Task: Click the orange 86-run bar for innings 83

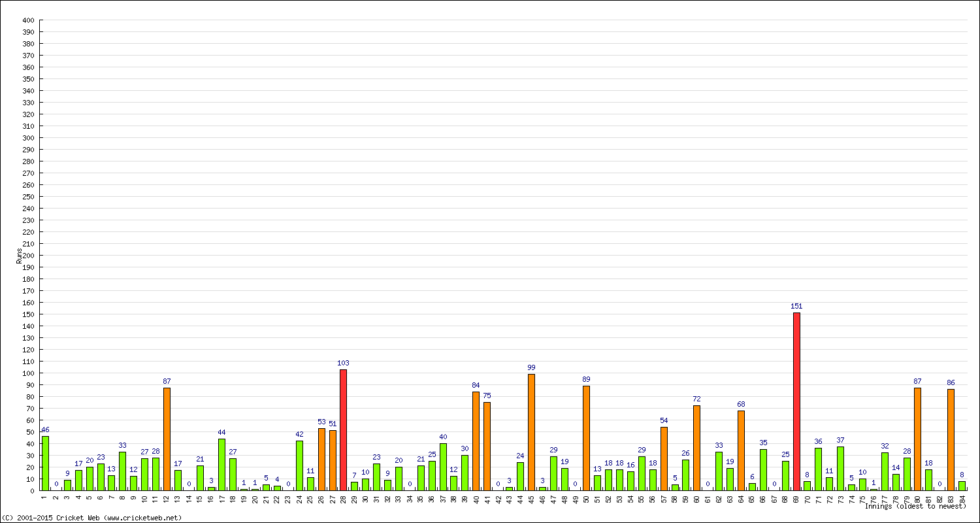Action: [951, 439]
